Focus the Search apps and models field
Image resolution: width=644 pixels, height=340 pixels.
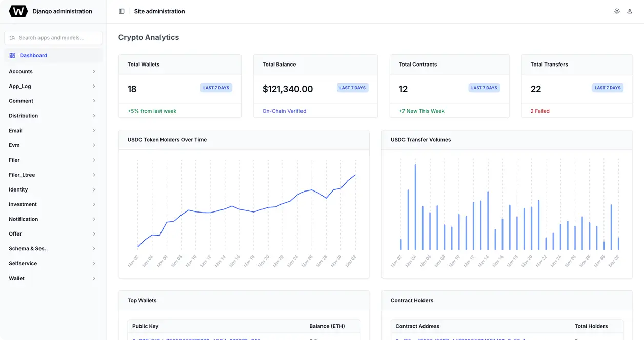(53, 38)
